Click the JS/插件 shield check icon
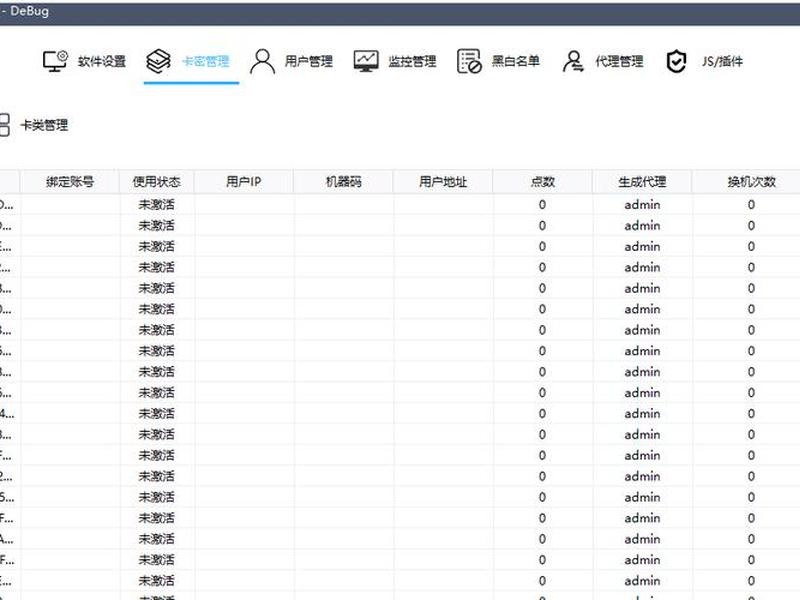 [677, 61]
